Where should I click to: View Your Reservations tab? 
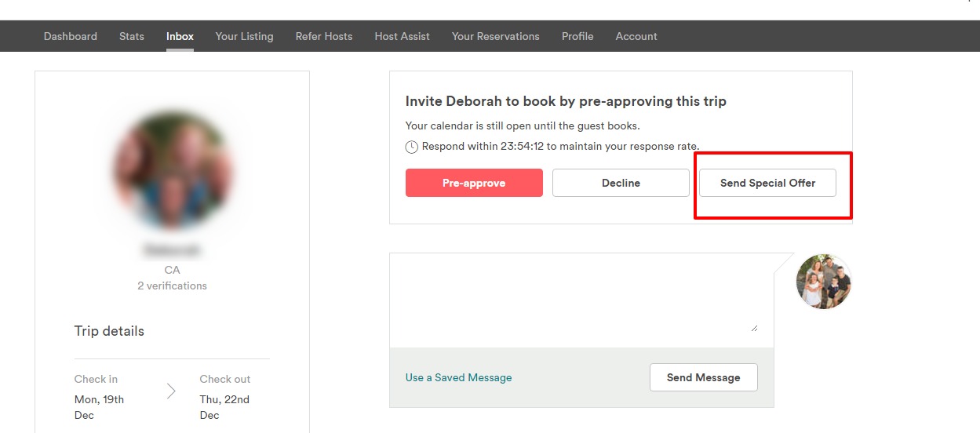495,36
